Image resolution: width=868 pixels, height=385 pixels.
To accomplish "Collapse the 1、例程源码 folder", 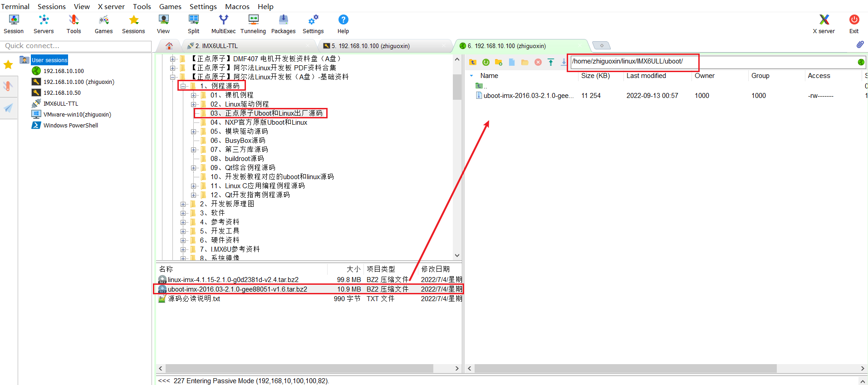I will click(x=183, y=86).
